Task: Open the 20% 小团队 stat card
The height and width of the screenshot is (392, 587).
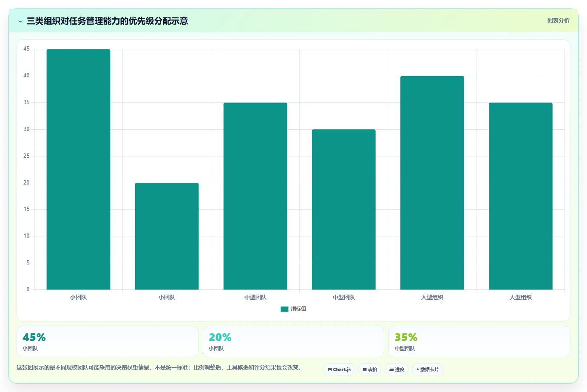Action: 293,341
